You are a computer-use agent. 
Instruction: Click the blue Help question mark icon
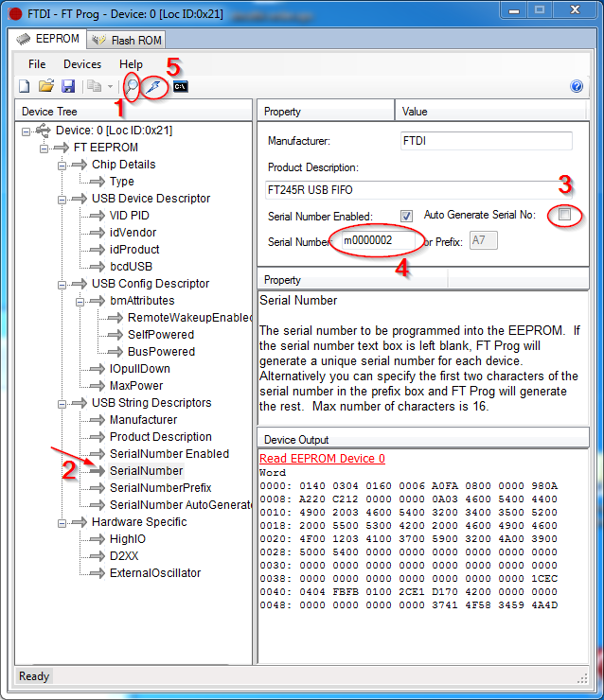pyautogui.click(x=577, y=86)
